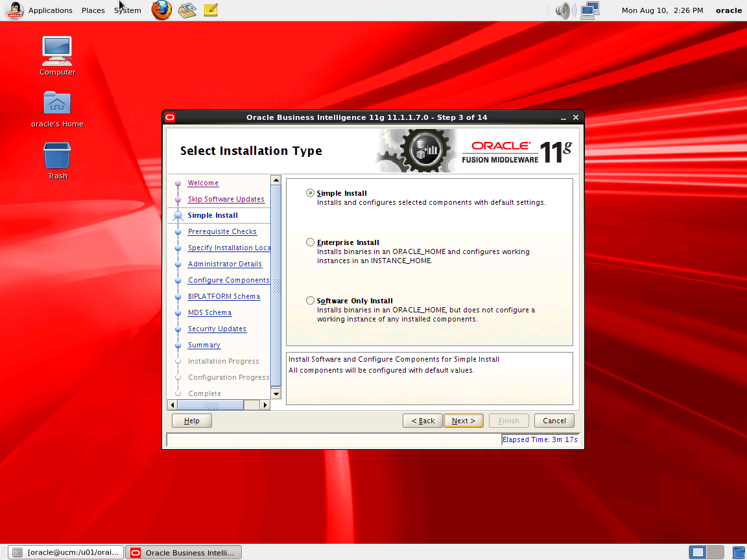Open the Applications menu
Image resolution: width=747 pixels, height=560 pixels.
coord(50,10)
